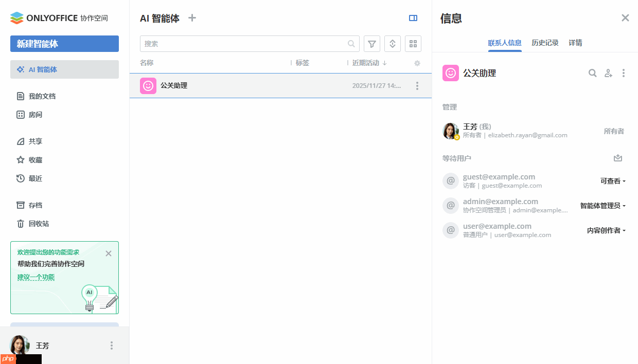The height and width of the screenshot is (364, 638).
Task: Click the 新建智能体 button
Action: [x=64, y=44]
